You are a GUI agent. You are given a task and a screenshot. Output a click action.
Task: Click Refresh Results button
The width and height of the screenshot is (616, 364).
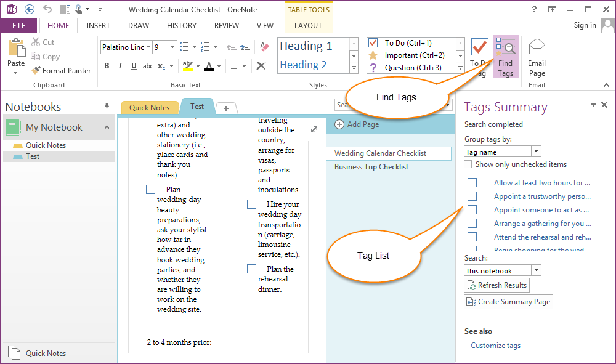pos(496,285)
